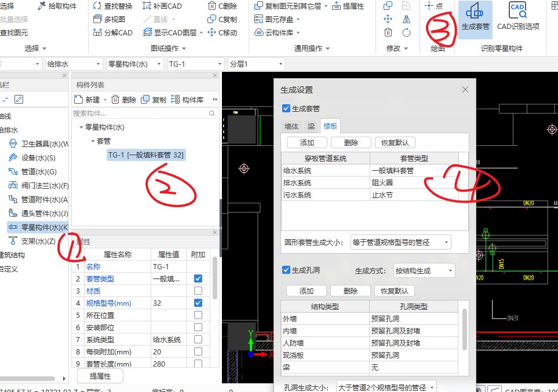This screenshot has width=558, height=392.
Task: Open the TG-1 component dropdown
Action: pos(195,64)
